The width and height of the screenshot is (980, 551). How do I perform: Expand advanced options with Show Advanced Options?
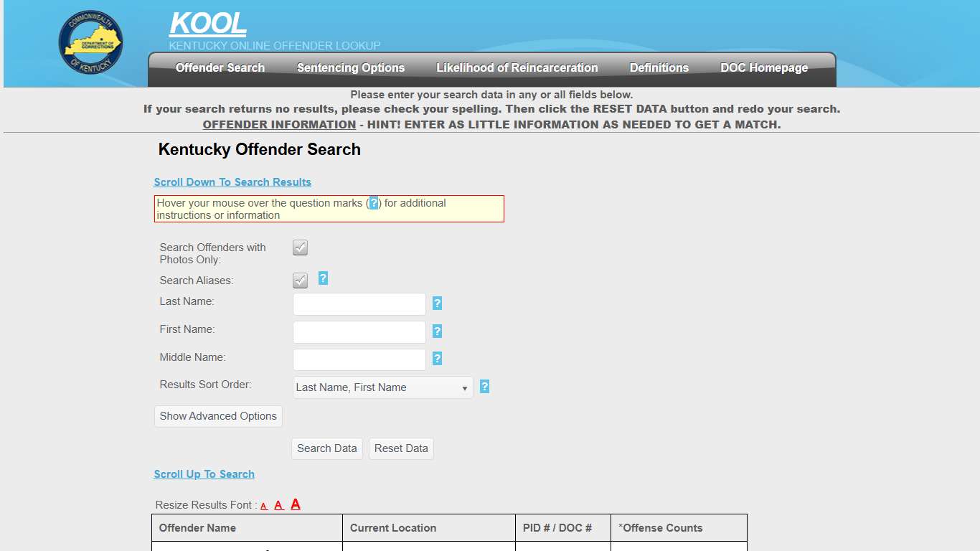(x=217, y=416)
